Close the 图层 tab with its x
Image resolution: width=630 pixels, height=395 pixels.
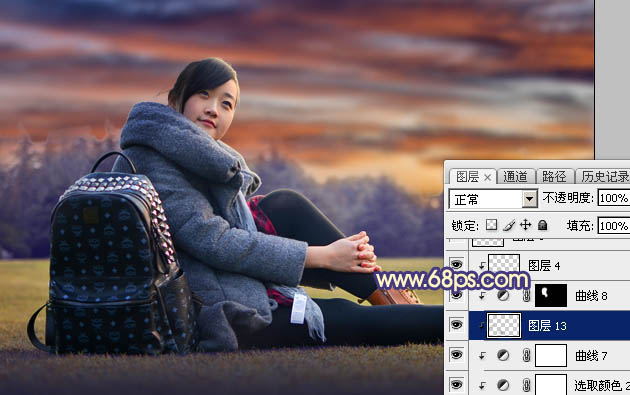point(487,177)
